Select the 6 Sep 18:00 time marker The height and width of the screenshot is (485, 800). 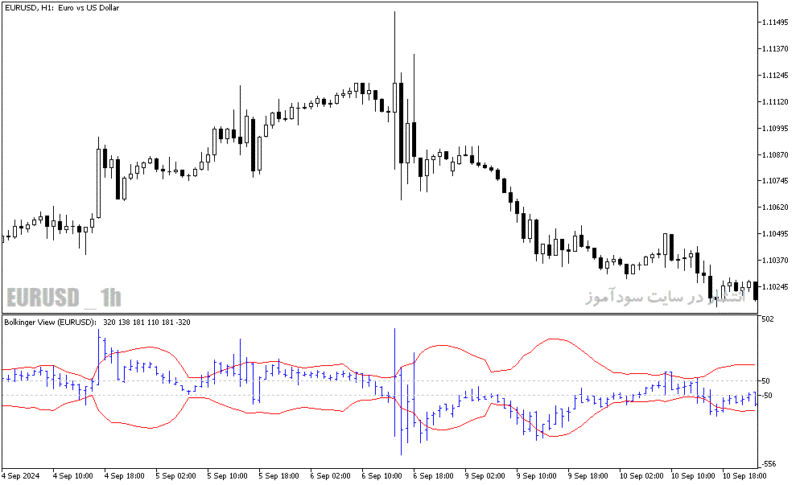(x=433, y=476)
